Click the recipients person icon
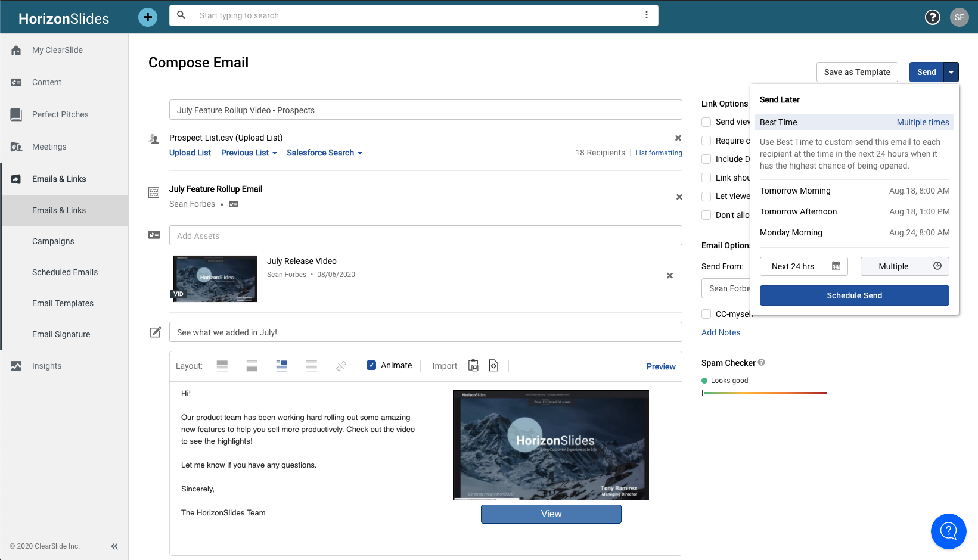The height and width of the screenshot is (560, 978). [154, 139]
